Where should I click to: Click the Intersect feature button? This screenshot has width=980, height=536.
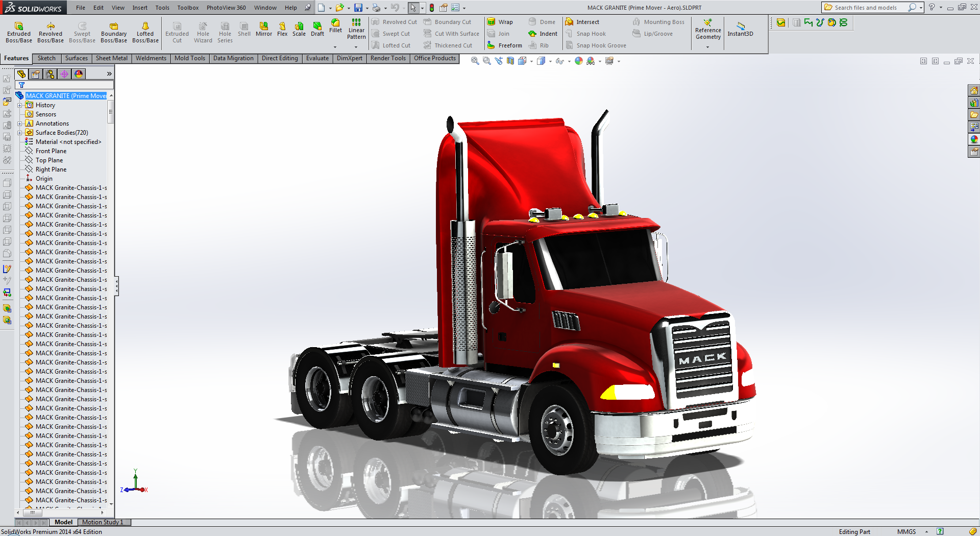point(582,22)
